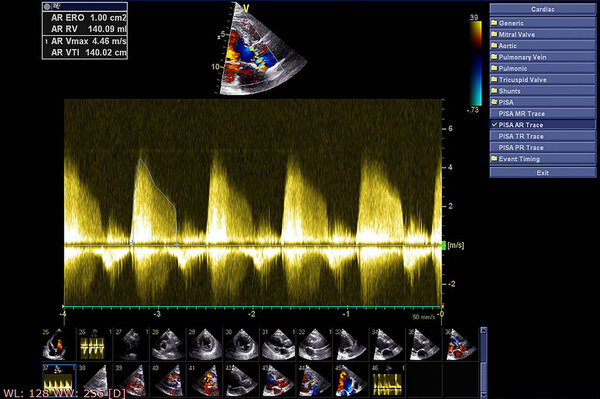Click the color Doppler velocity scale bar
The image size is (600, 399).
(476, 63)
